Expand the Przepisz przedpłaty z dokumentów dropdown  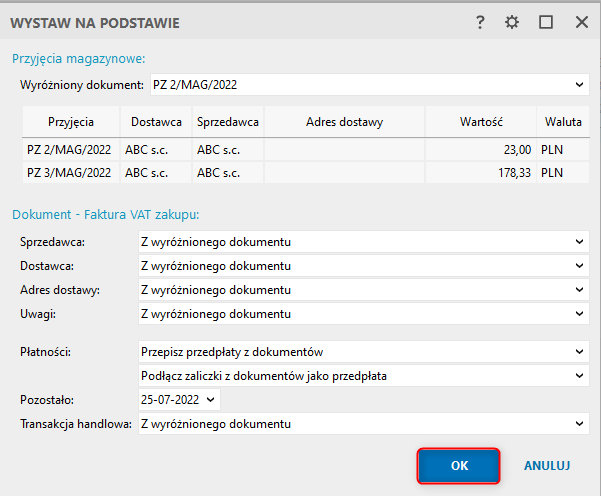click(x=580, y=352)
